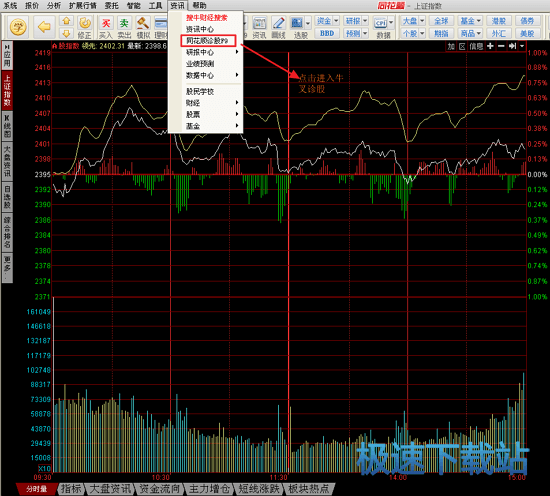Click the 美股 toolbar button
This screenshot has width=550, height=496.
(x=527, y=33)
